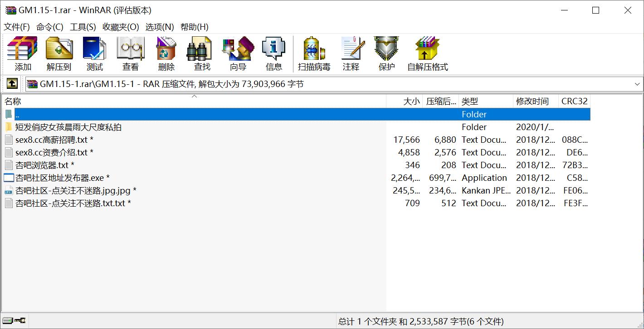The width and height of the screenshot is (644, 329).
Task: Launch the 向导 (Wizard) tool
Action: tap(238, 48)
